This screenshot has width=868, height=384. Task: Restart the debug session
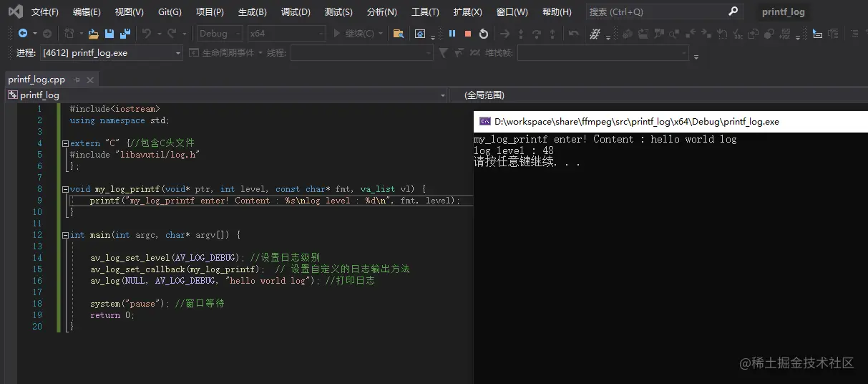coord(484,34)
